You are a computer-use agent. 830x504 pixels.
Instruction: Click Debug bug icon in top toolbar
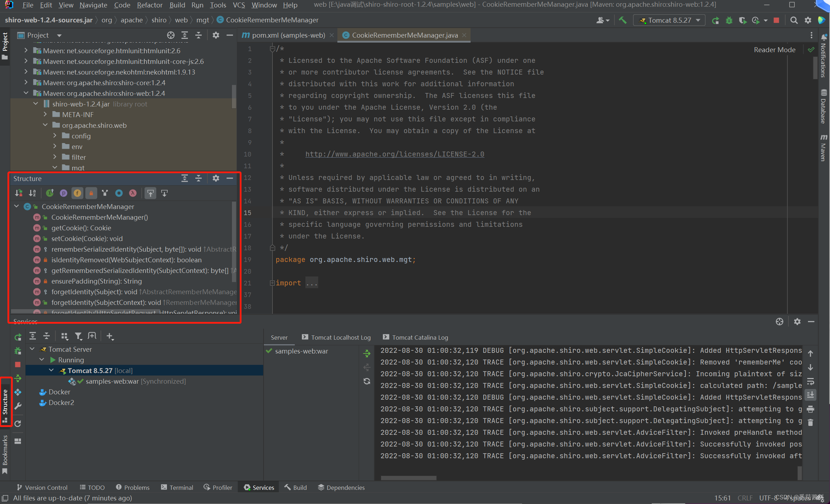(729, 20)
